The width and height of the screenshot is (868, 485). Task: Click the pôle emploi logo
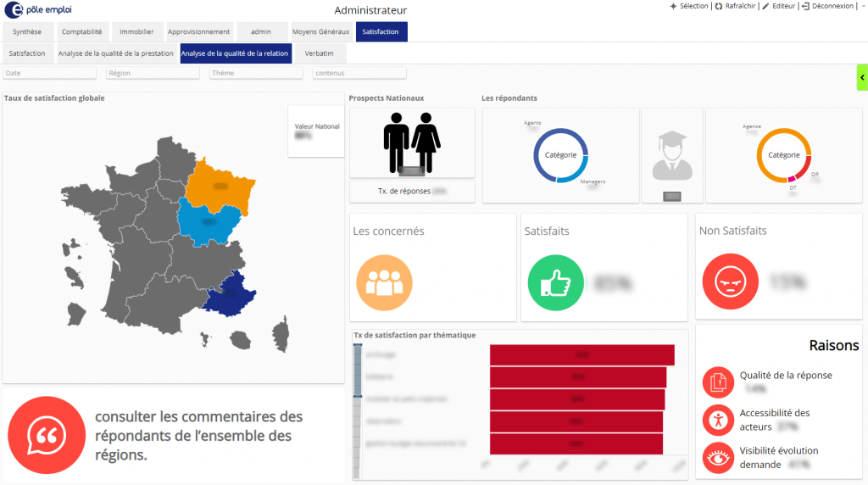pos(38,9)
